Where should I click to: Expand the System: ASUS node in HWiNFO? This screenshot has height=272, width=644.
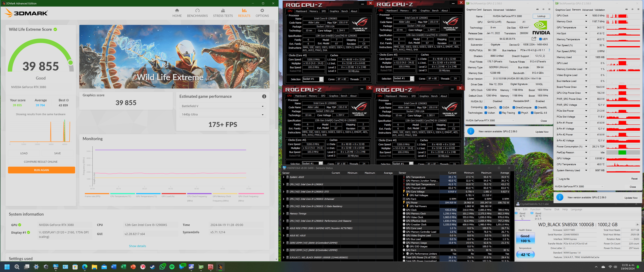284,177
